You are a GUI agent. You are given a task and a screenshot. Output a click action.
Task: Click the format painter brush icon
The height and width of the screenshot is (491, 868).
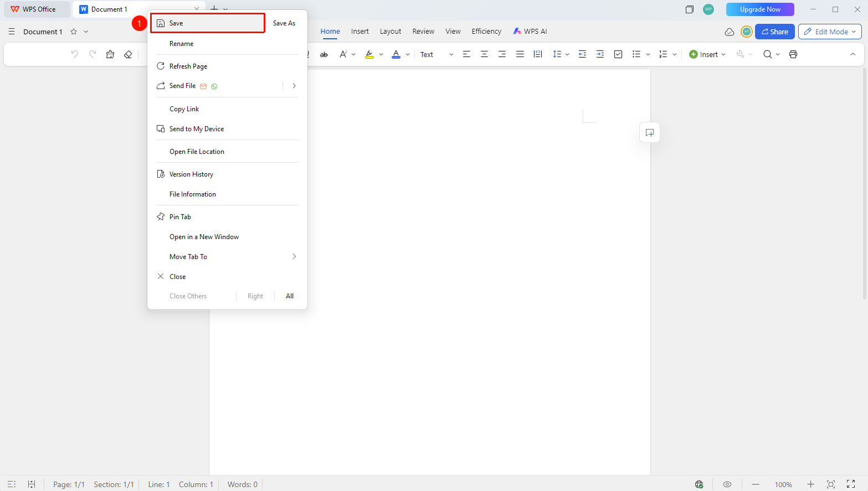[x=110, y=54]
